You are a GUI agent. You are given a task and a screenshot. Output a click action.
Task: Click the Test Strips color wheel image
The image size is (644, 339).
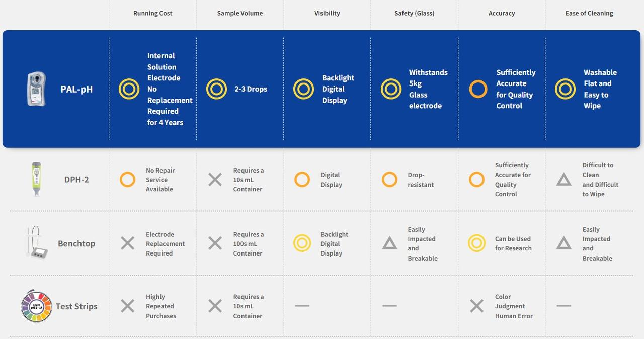[37, 306]
